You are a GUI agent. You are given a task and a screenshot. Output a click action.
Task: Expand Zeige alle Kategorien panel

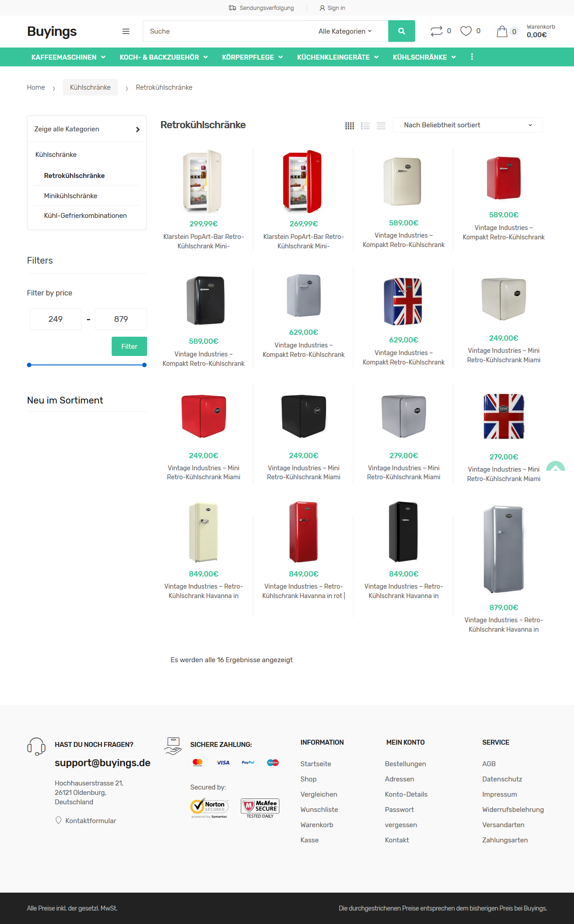[x=87, y=129]
